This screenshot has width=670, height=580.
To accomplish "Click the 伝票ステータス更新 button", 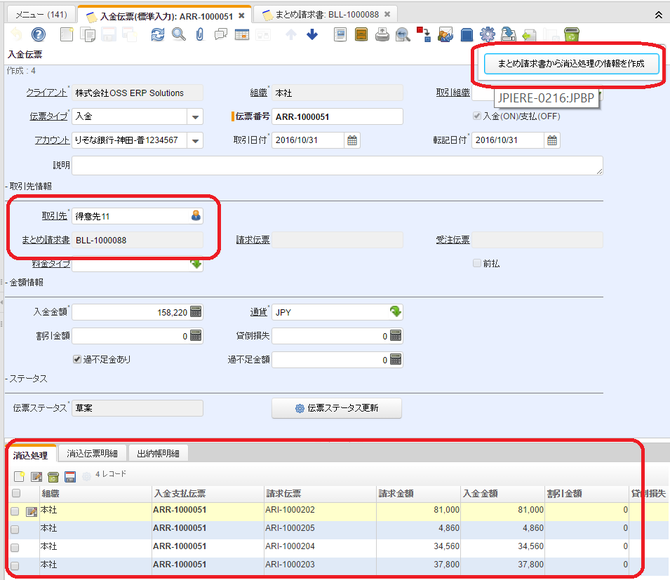I will (x=337, y=408).
